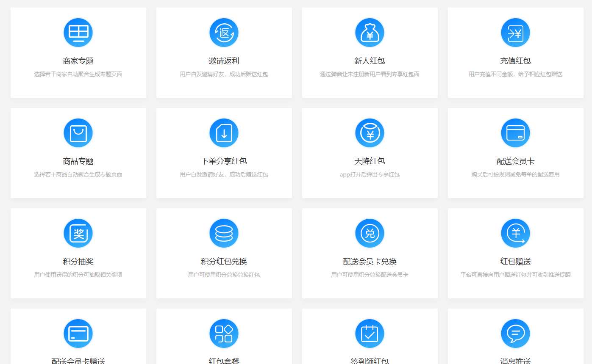
Task: Click the 下单分享红包 download file icon
Action: pyautogui.click(x=224, y=133)
